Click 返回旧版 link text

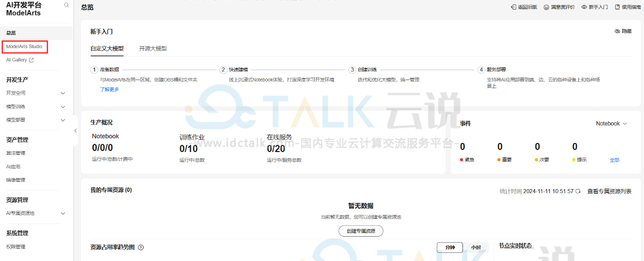pos(527,7)
